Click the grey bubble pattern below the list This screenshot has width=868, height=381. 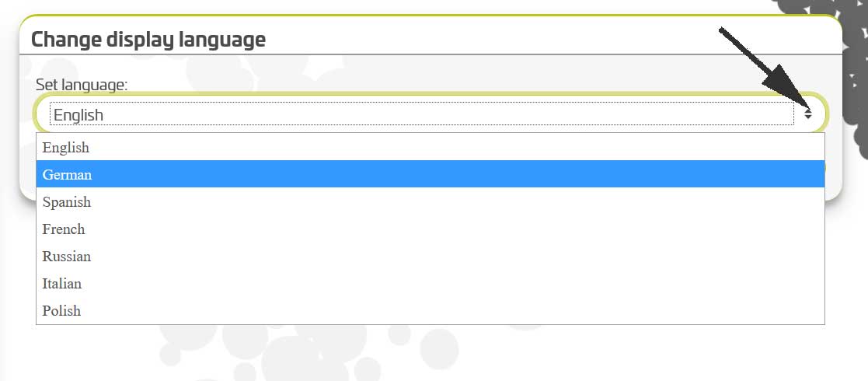pyautogui.click(x=310, y=353)
